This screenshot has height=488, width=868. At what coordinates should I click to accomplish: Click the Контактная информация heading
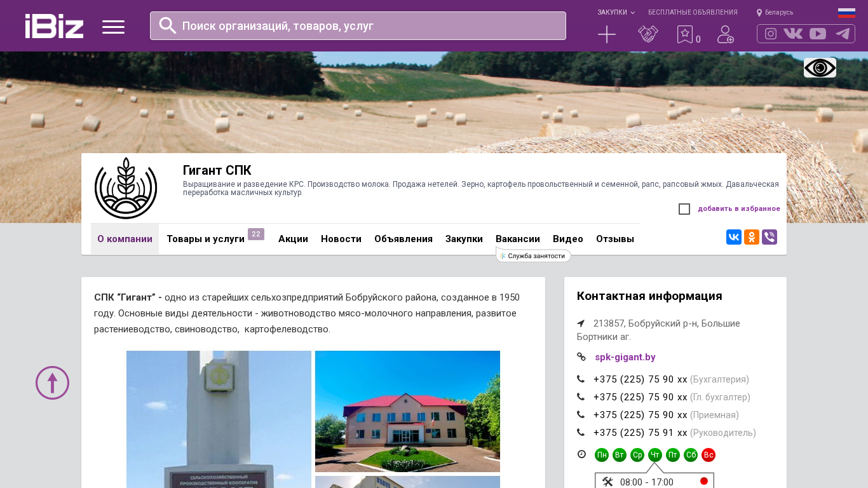click(649, 296)
